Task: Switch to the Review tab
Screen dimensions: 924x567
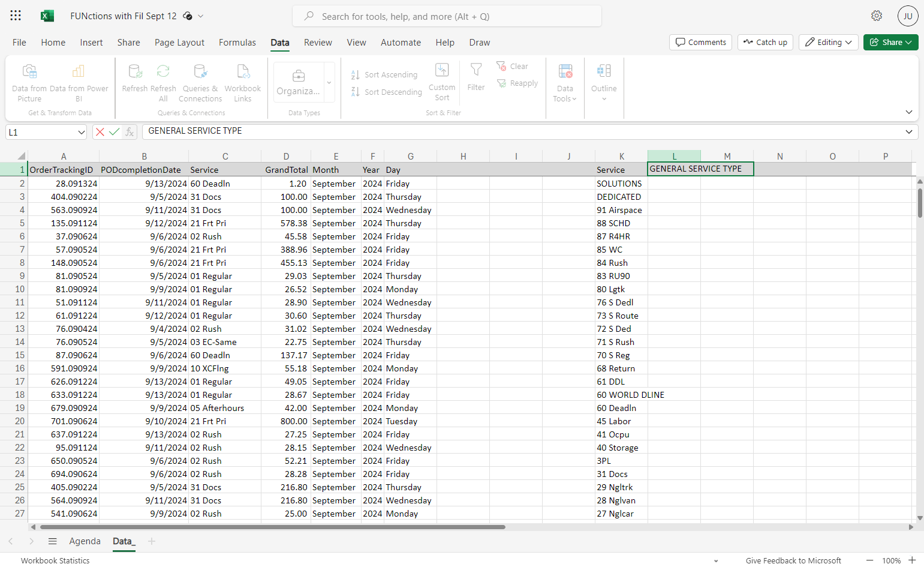Action: click(318, 43)
